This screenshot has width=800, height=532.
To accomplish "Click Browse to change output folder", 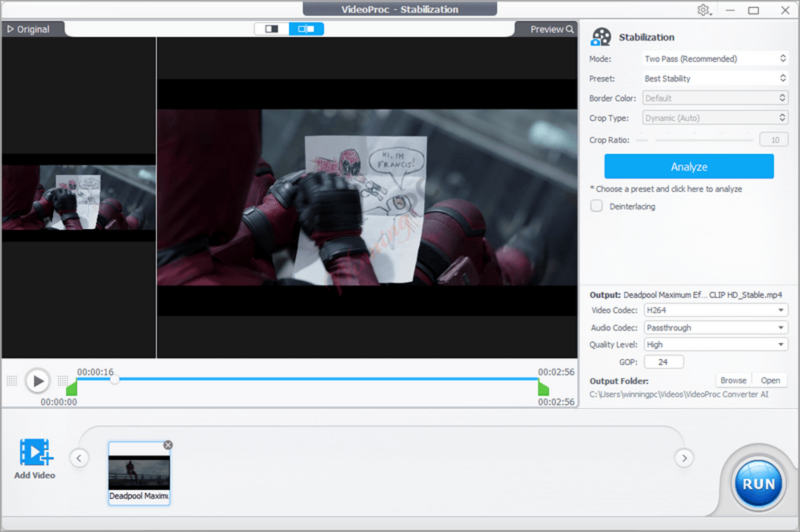I will coord(733,380).
